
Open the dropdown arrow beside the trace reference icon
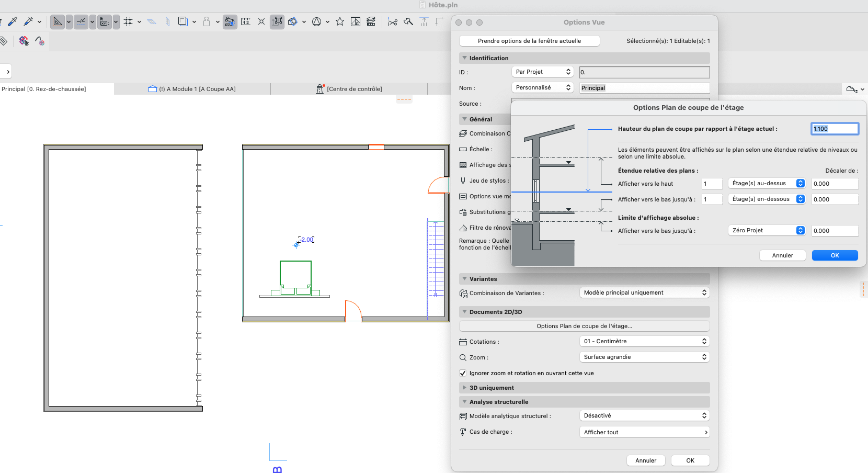point(194,22)
